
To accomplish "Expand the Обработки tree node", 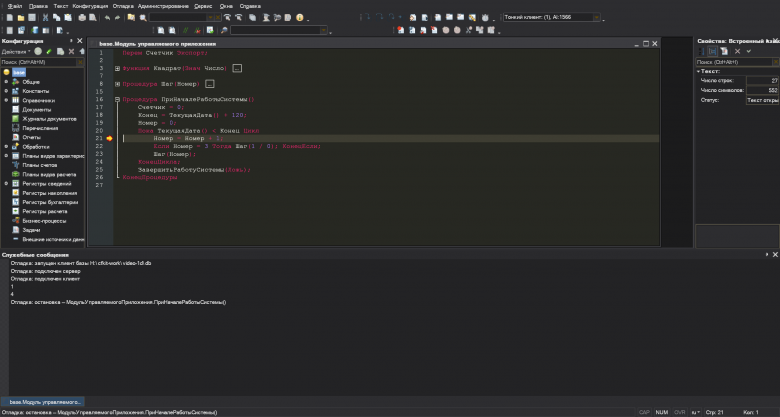I will coord(6,147).
